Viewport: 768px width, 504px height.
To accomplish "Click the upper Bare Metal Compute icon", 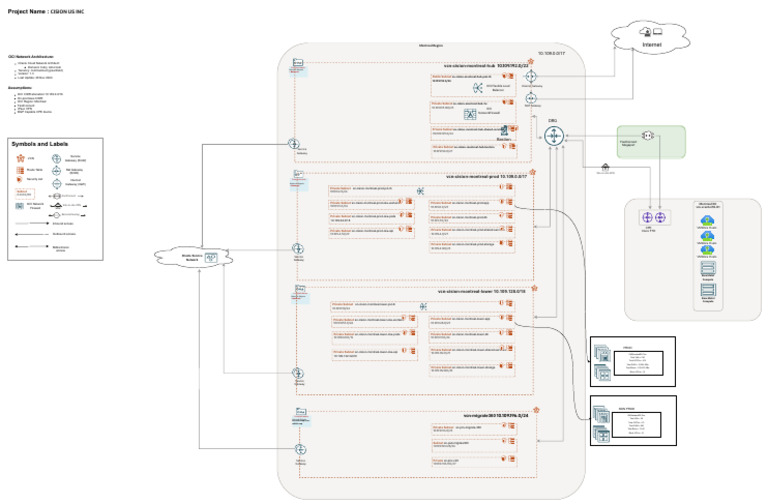I will pos(708,268).
